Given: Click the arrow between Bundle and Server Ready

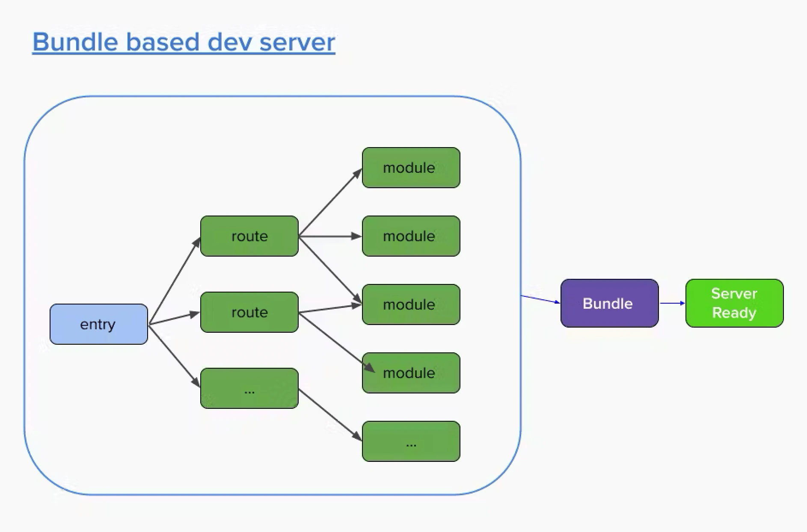Looking at the screenshot, I should click(x=672, y=303).
